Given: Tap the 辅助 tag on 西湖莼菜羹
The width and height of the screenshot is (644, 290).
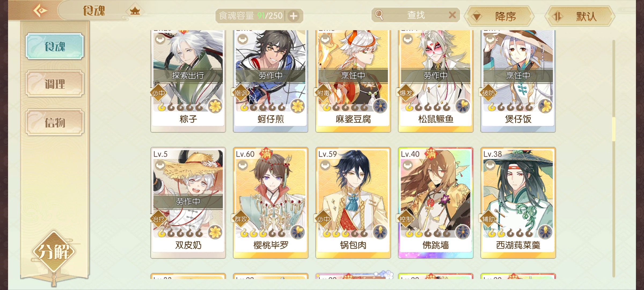Looking at the screenshot, I should [488, 219].
